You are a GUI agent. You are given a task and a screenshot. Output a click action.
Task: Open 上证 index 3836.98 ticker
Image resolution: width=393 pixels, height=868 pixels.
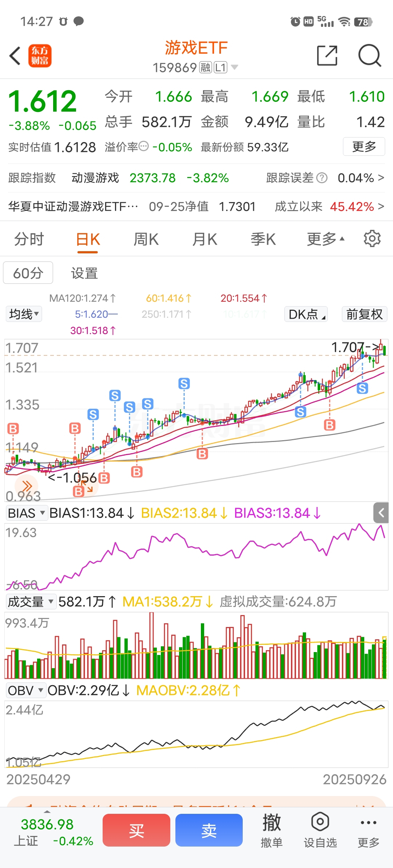(53, 832)
